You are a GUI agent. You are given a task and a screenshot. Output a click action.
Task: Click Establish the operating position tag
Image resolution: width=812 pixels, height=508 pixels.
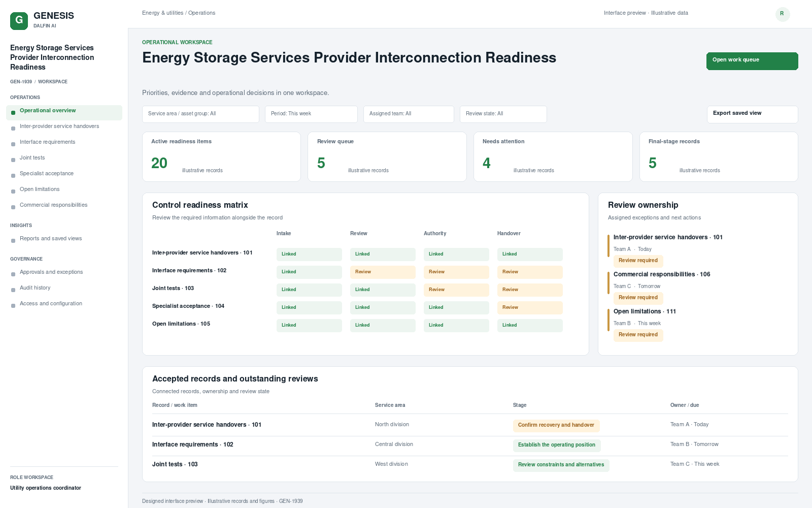click(557, 446)
